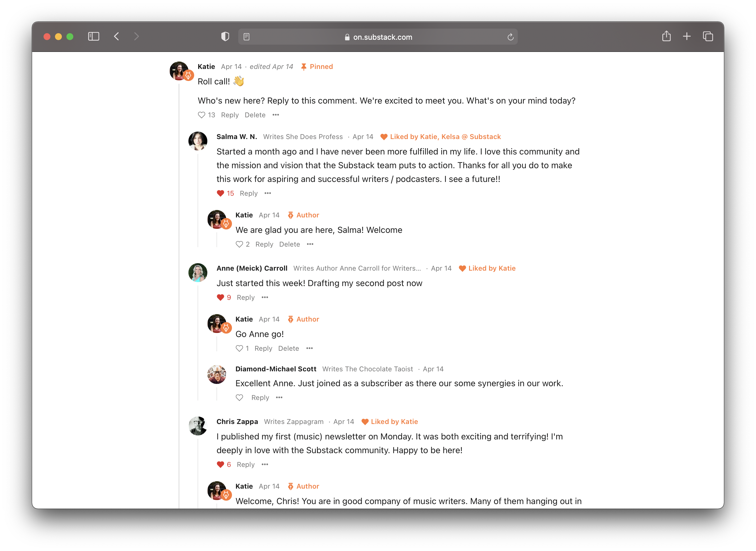The height and width of the screenshot is (551, 756).
Task: Click the page load refresh icon
Action: [510, 37]
